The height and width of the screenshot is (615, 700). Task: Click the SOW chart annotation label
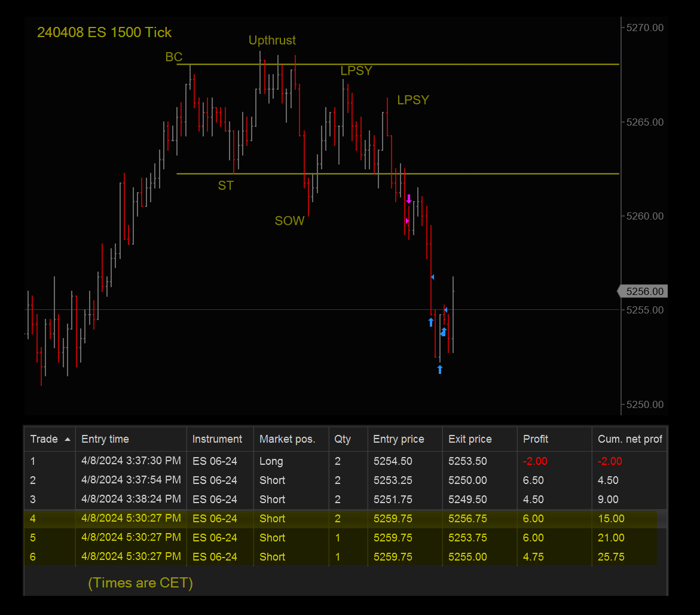[289, 221]
